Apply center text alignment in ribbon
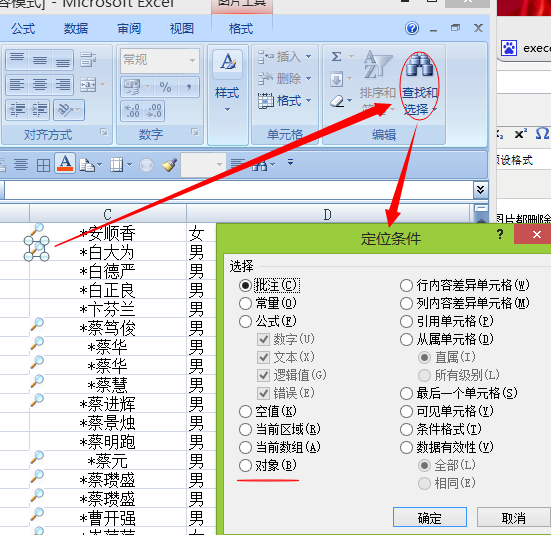The height and width of the screenshot is (535, 551). pos(40,85)
